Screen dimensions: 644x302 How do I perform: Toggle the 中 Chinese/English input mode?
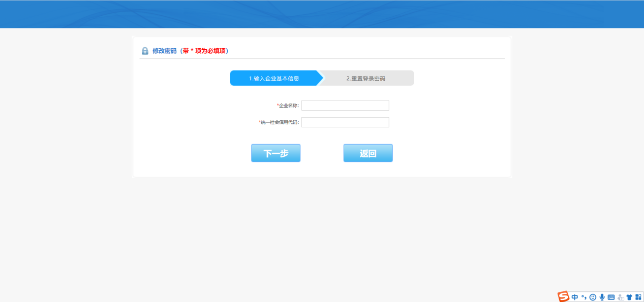tap(575, 297)
